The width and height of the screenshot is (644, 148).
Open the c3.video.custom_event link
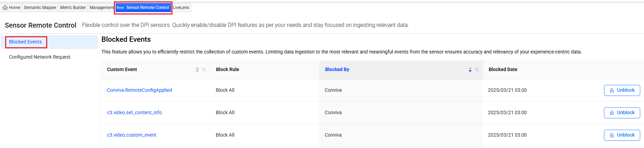(x=131, y=135)
